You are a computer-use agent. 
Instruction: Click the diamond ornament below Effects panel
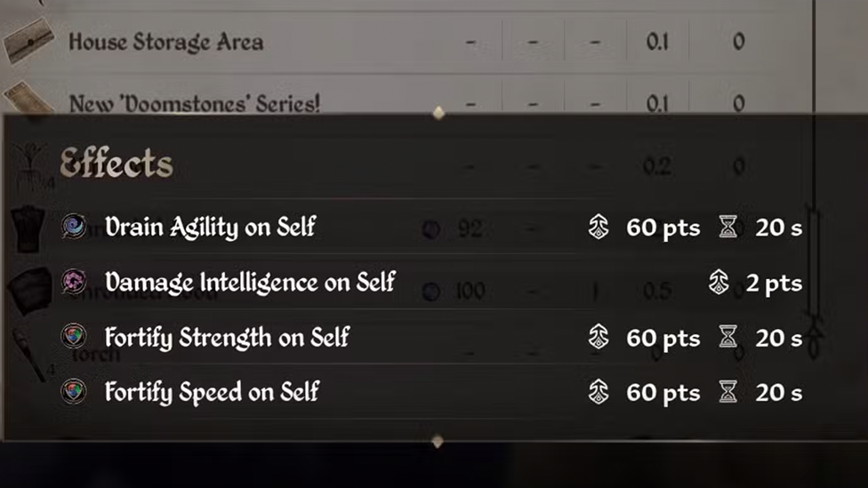tap(437, 441)
